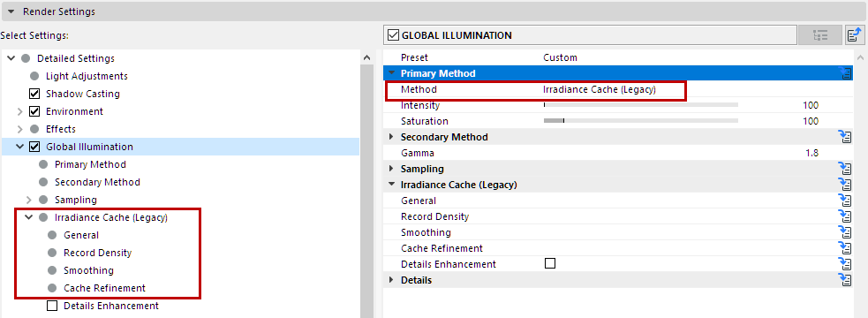The width and height of the screenshot is (868, 318).
Task: Click the parameter icon on Primary Method row
Action: pyautogui.click(x=845, y=73)
